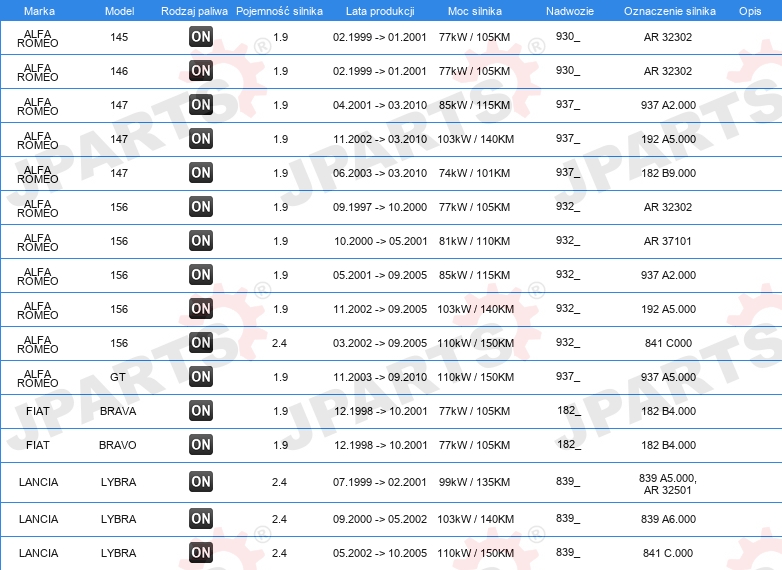
Task: Click the ON fuel badge for Alfa Romeo 145
Action: tap(201, 37)
